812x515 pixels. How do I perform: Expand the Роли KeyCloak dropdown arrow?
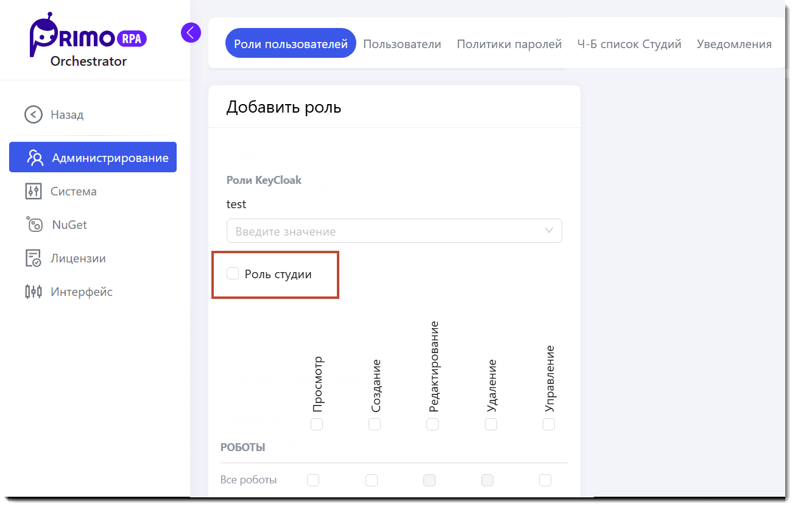click(549, 231)
